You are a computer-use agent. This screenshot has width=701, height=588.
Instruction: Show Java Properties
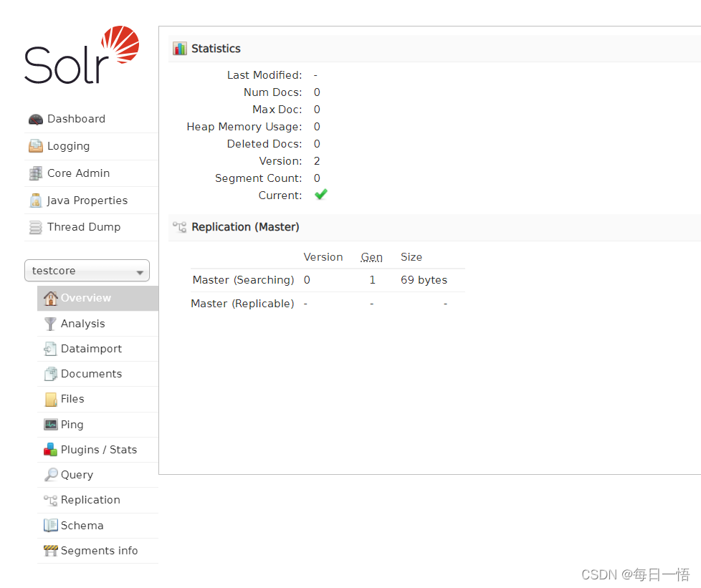[x=87, y=201]
